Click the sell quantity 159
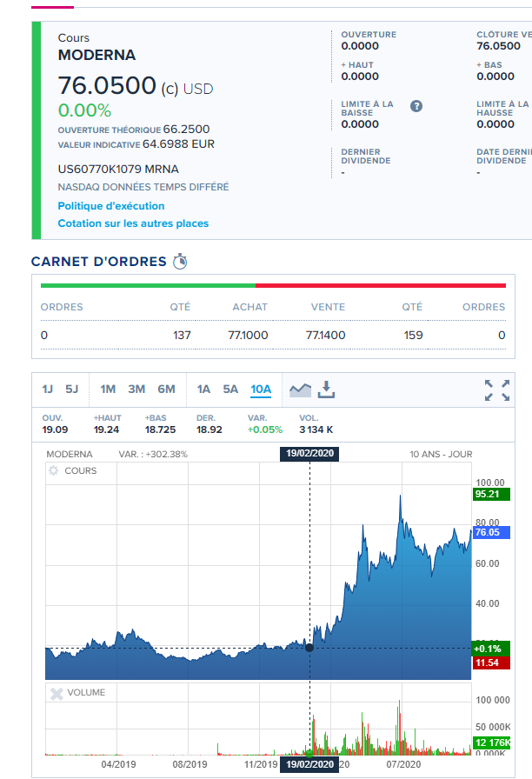This screenshot has width=532, height=779. [x=413, y=336]
